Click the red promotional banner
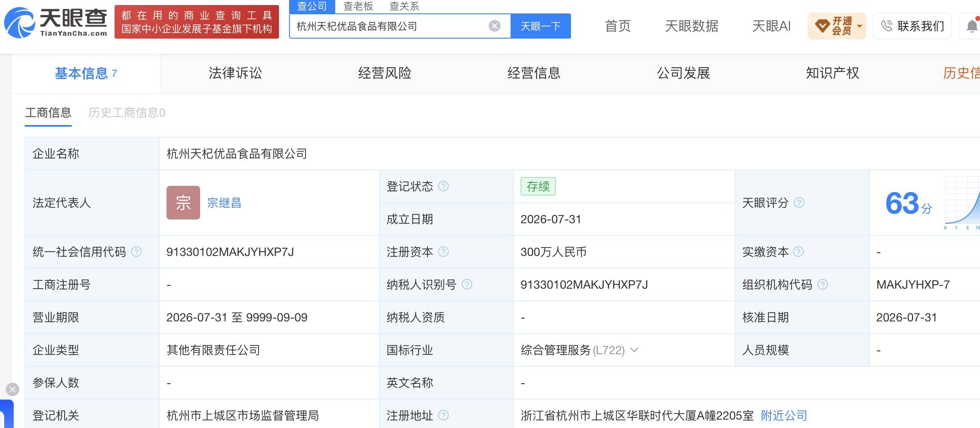The image size is (980, 428). point(197,22)
